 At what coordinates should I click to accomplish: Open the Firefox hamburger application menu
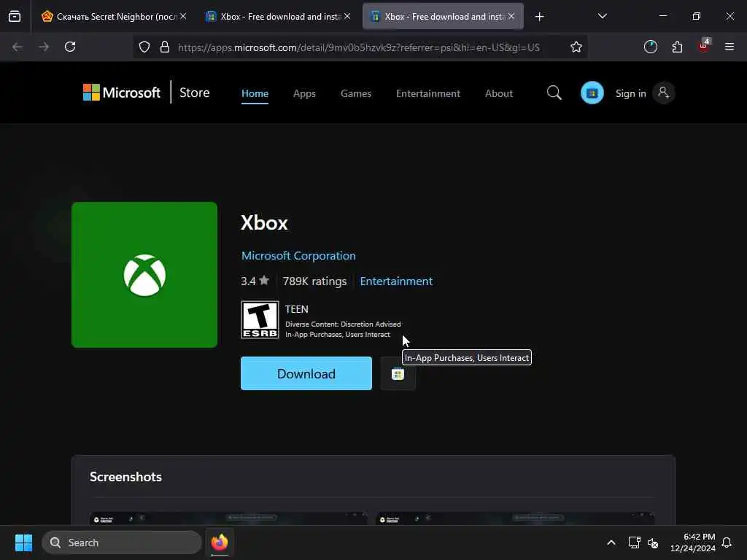click(x=729, y=47)
